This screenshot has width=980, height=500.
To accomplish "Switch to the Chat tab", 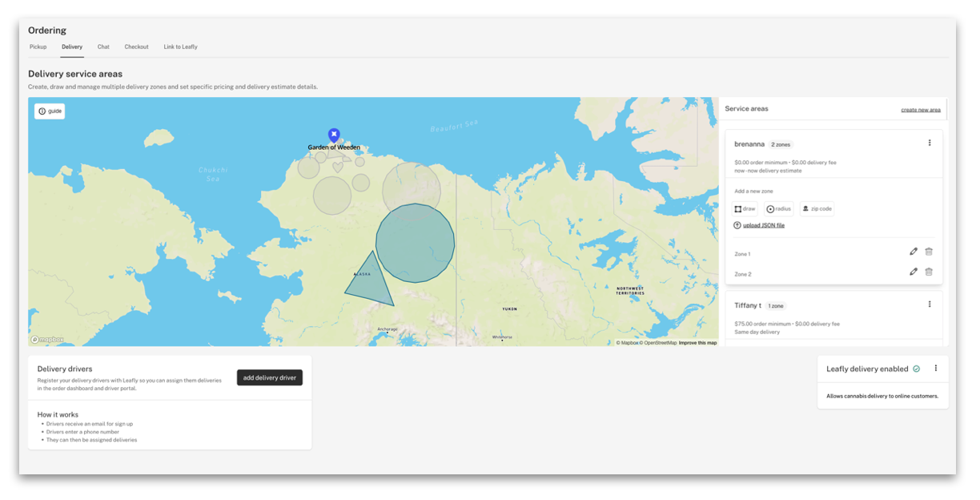I will coord(103,46).
